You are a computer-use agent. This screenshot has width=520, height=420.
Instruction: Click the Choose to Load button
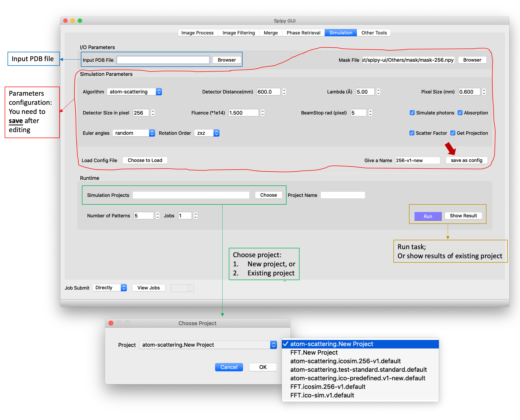tap(145, 160)
